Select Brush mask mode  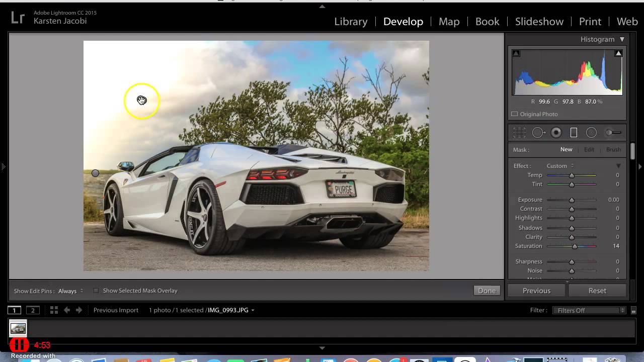(x=613, y=149)
